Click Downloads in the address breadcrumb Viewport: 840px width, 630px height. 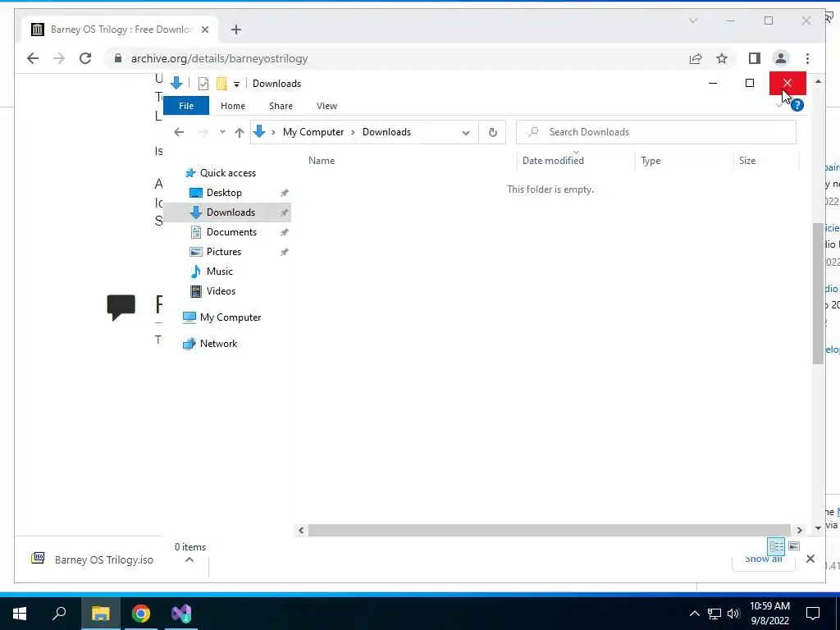[x=386, y=132]
